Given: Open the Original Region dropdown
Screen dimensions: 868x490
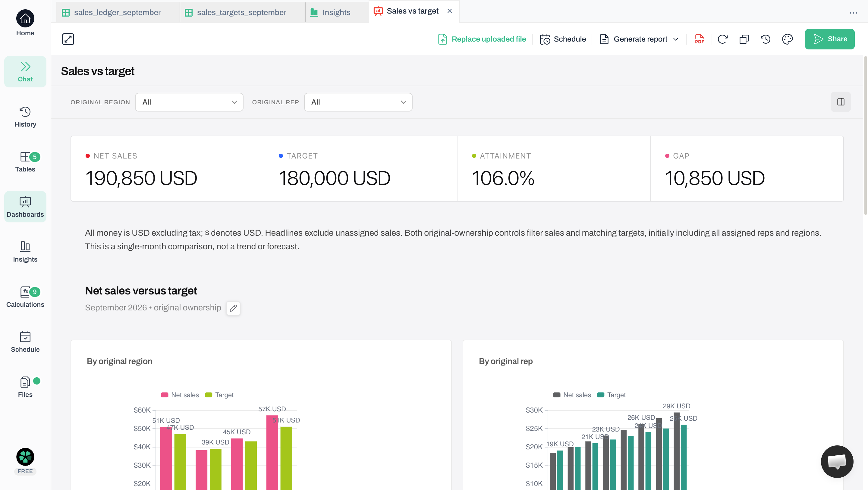Looking at the screenshot, I should [x=189, y=102].
